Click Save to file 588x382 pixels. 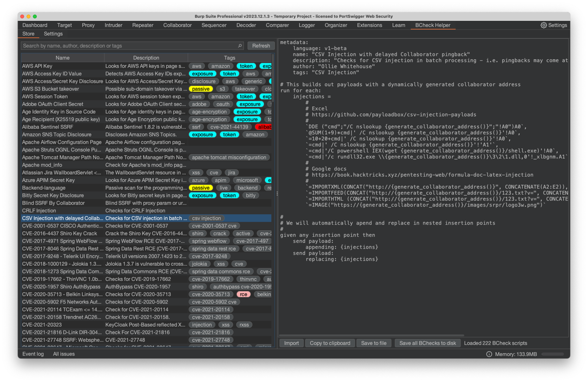pos(373,343)
